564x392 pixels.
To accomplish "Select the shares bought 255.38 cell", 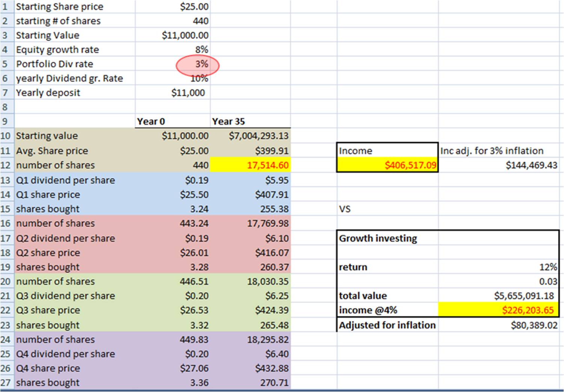I will [x=250, y=209].
